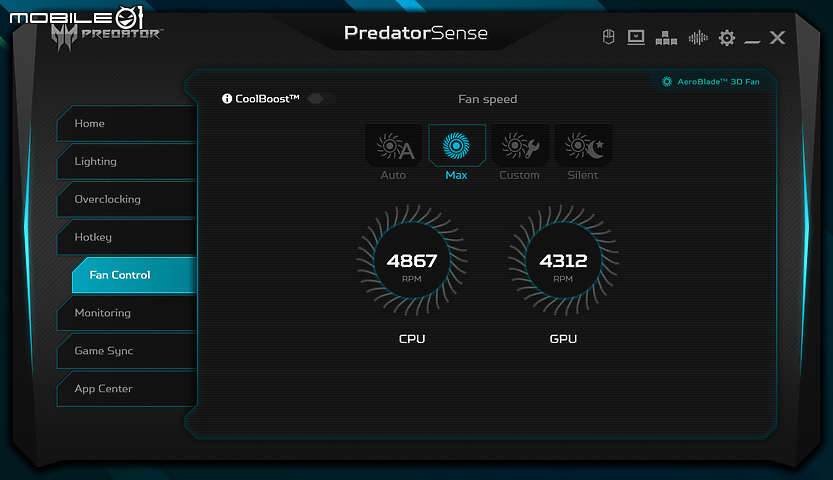Open settings gear icon
The image size is (833, 480).
tap(727, 38)
